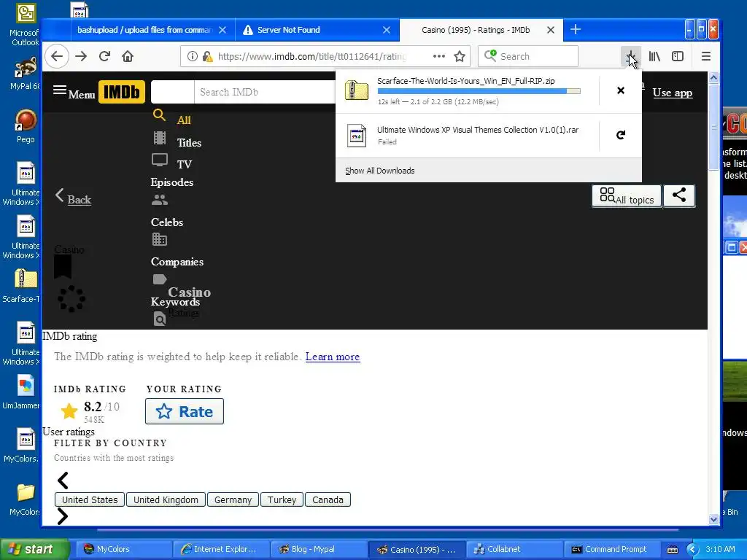
Task: Click the IMDb share icon
Action: (679, 195)
